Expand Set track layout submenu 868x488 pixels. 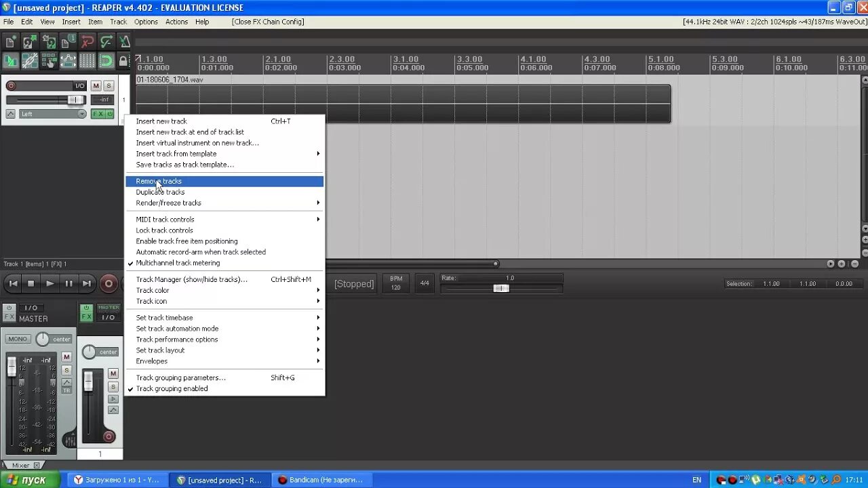224,350
